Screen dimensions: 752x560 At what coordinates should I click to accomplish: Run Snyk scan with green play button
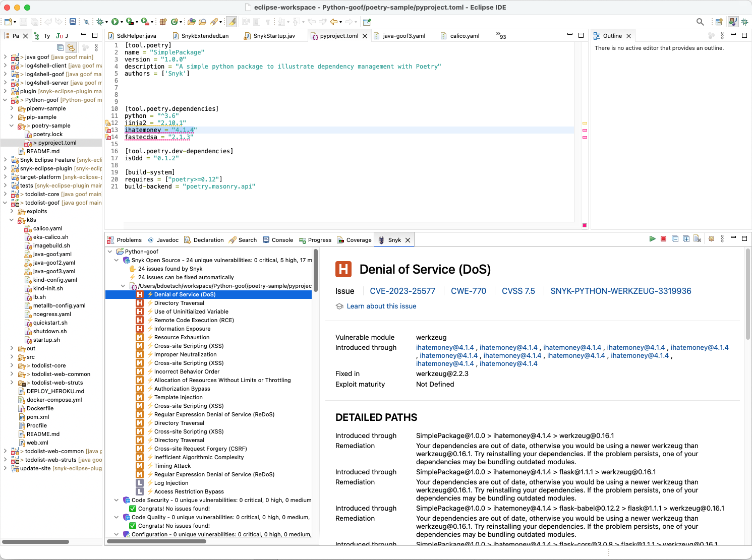(x=652, y=239)
